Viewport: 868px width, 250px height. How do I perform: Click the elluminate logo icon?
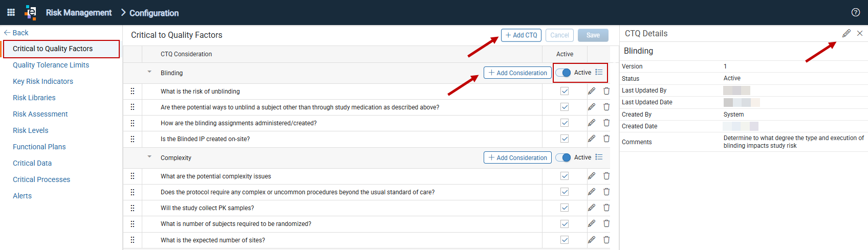tap(31, 12)
